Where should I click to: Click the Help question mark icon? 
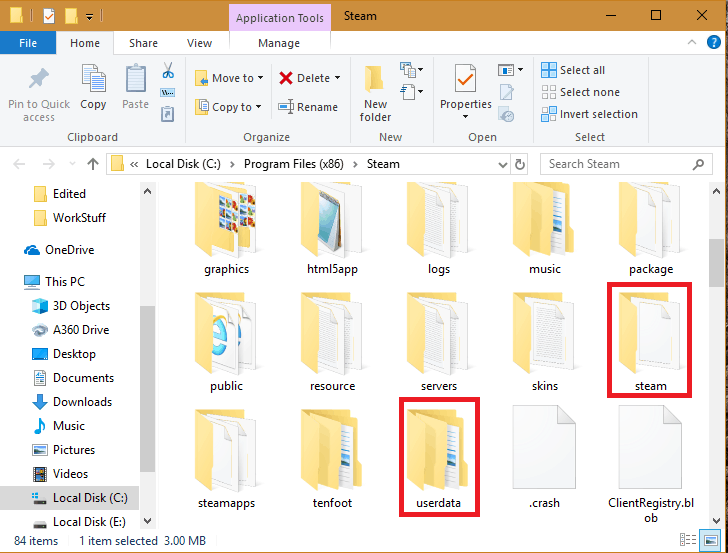pyautogui.click(x=714, y=42)
